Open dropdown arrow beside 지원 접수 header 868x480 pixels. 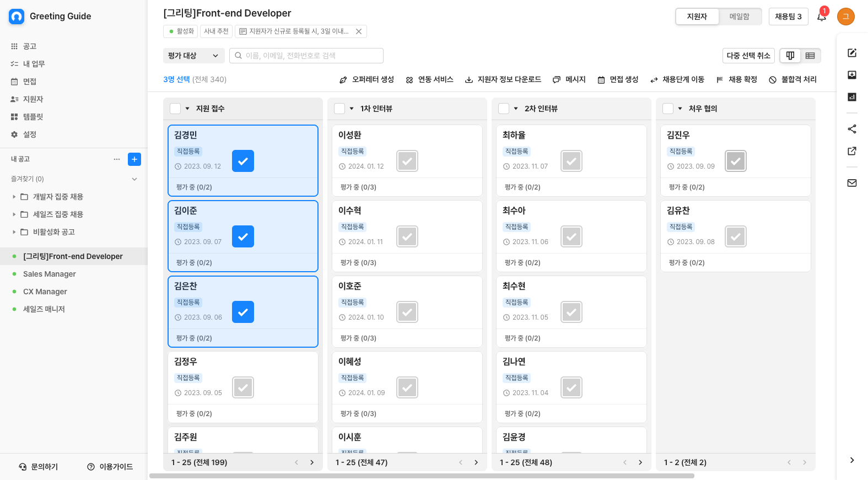click(x=187, y=109)
